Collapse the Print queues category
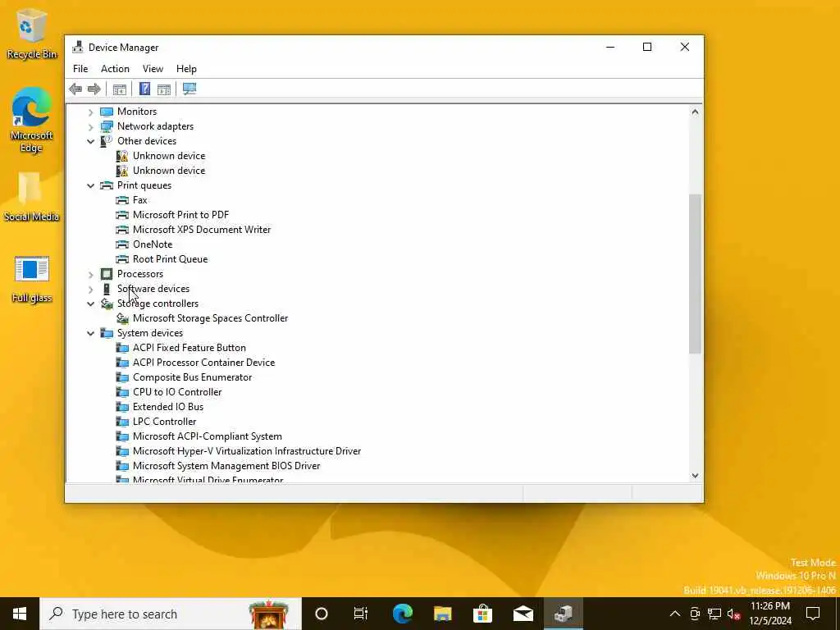The height and width of the screenshot is (630, 840). point(90,186)
